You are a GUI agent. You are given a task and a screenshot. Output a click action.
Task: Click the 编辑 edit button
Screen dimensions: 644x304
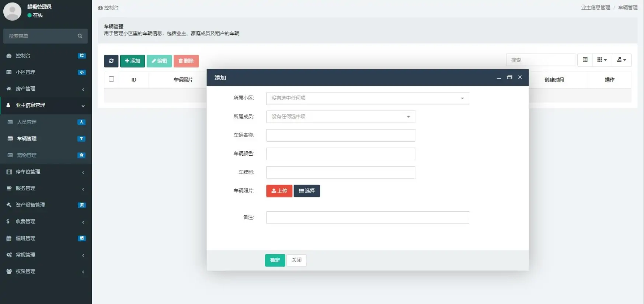(159, 61)
